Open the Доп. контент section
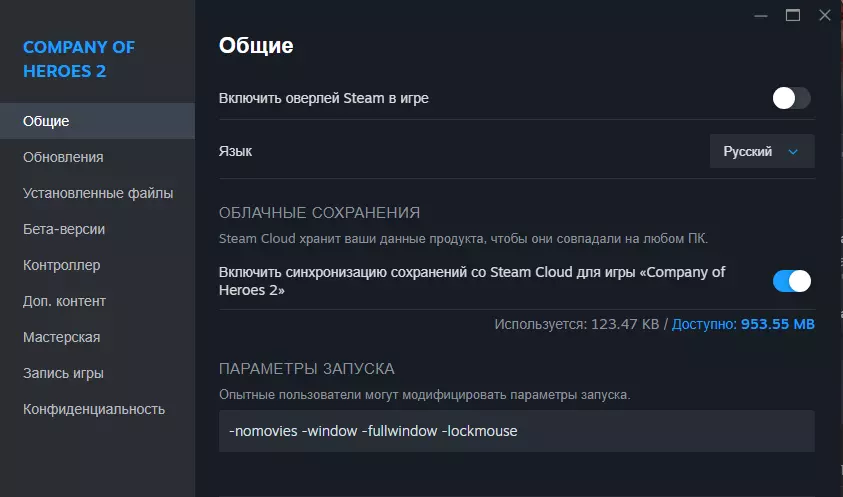 (x=64, y=301)
